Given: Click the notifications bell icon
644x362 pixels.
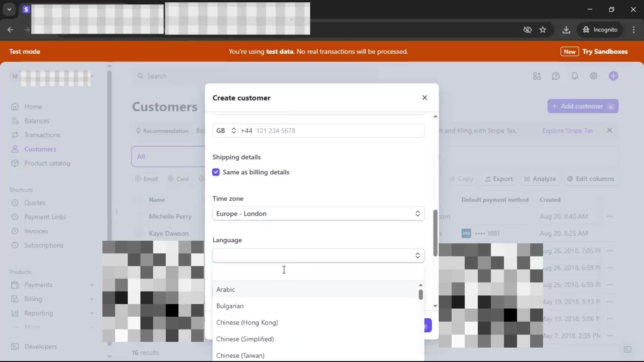Looking at the screenshot, I should click(x=575, y=76).
